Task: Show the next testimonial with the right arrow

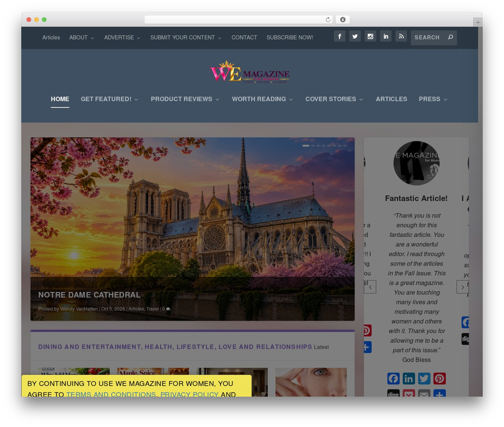Action: [x=463, y=287]
